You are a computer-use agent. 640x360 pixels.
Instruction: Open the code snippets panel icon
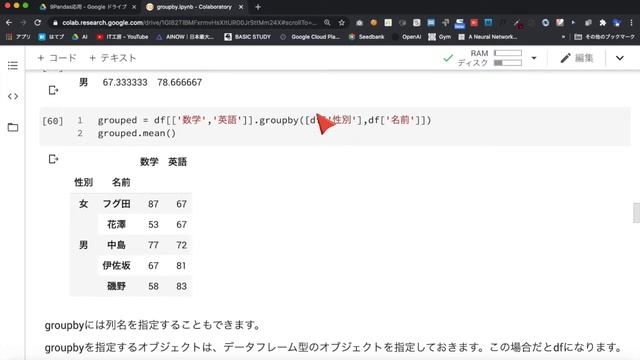13,96
